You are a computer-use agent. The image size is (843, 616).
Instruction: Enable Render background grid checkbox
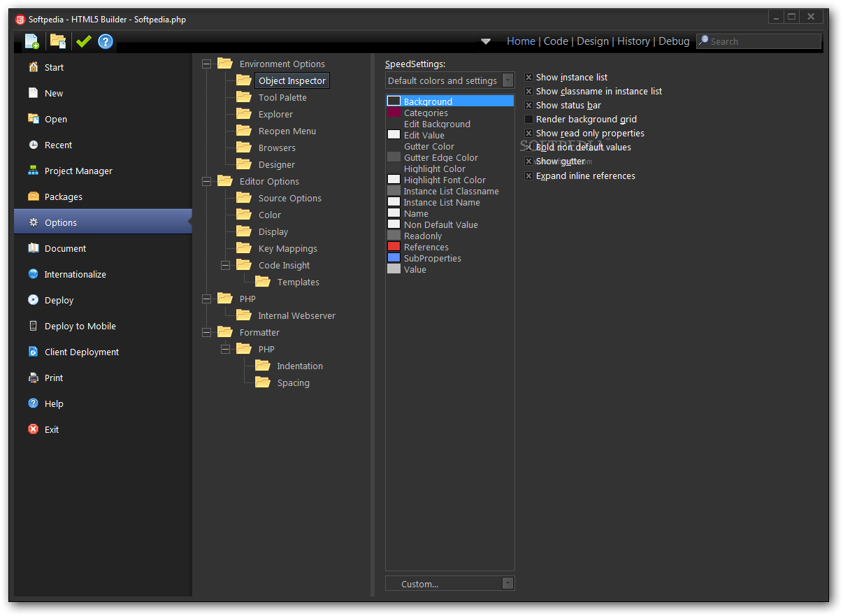(528, 119)
